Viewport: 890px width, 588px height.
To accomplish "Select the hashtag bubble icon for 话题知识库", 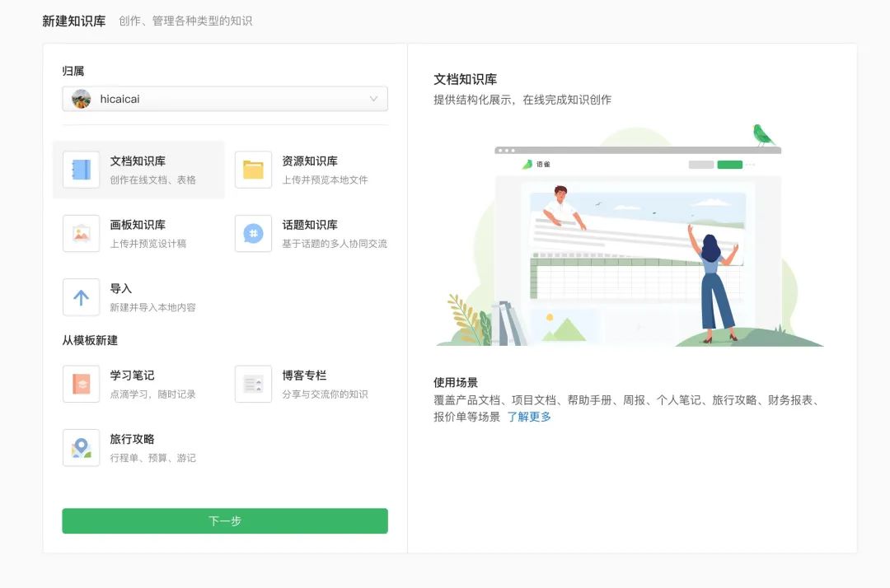I will click(253, 233).
